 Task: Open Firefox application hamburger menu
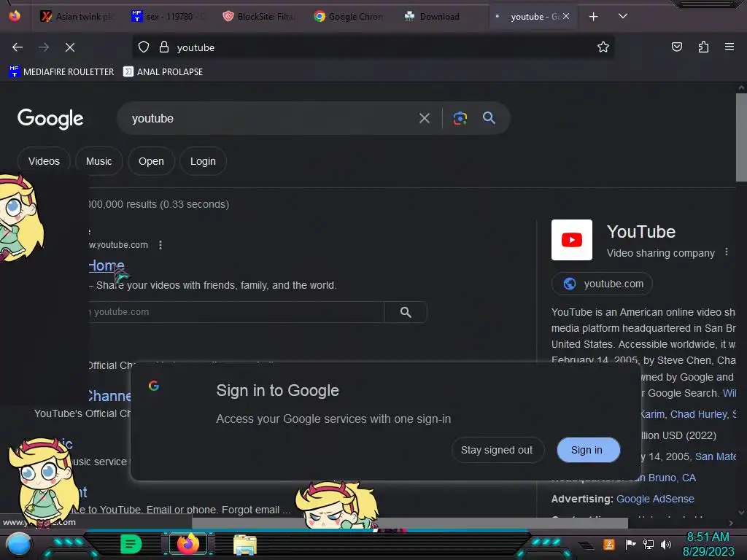click(729, 47)
